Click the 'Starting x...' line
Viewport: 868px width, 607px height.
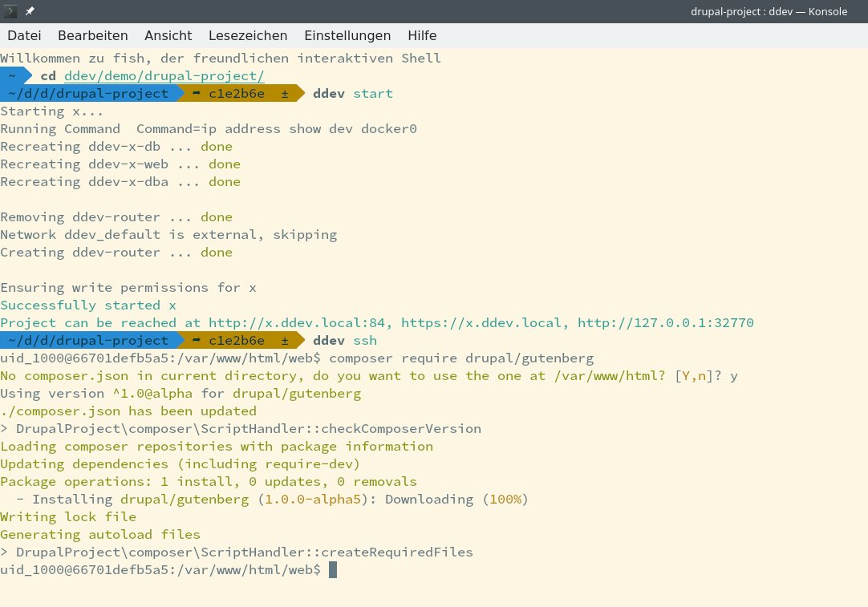tap(51, 111)
